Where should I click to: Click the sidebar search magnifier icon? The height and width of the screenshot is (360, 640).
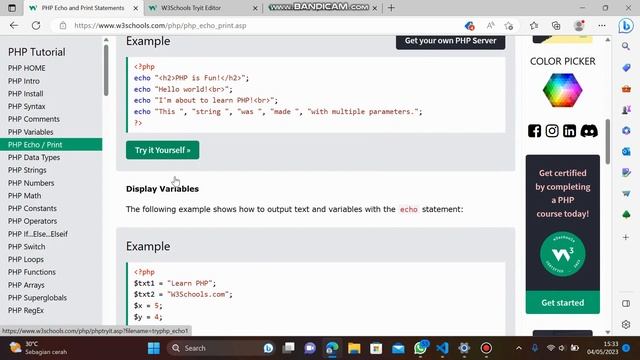click(x=626, y=47)
